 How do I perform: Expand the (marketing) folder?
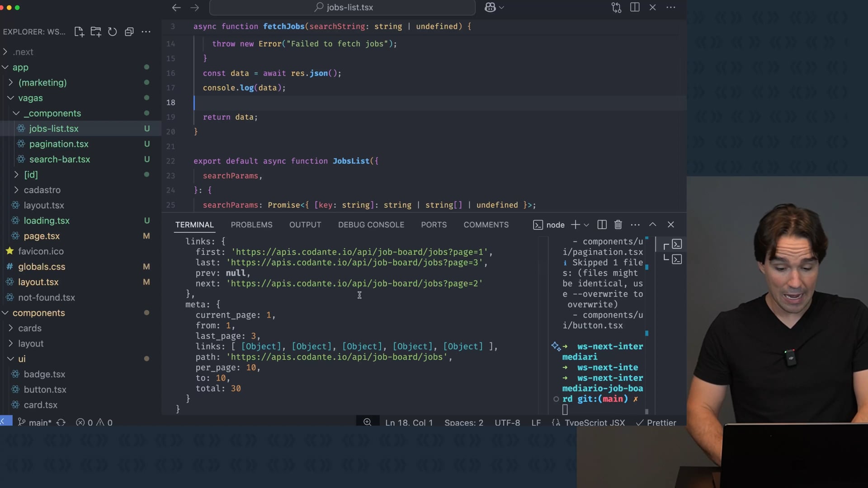click(x=42, y=83)
